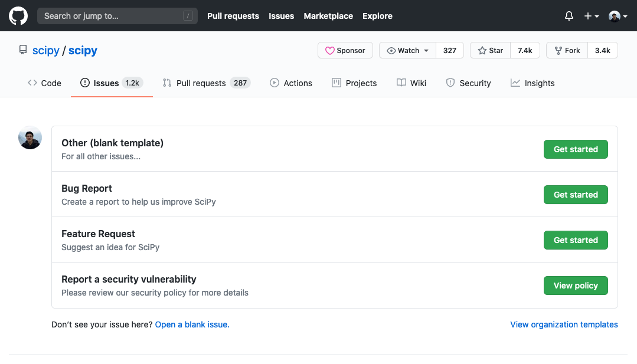The height and width of the screenshot is (364, 637).
Task: Open the Insights tab
Action: 533,83
